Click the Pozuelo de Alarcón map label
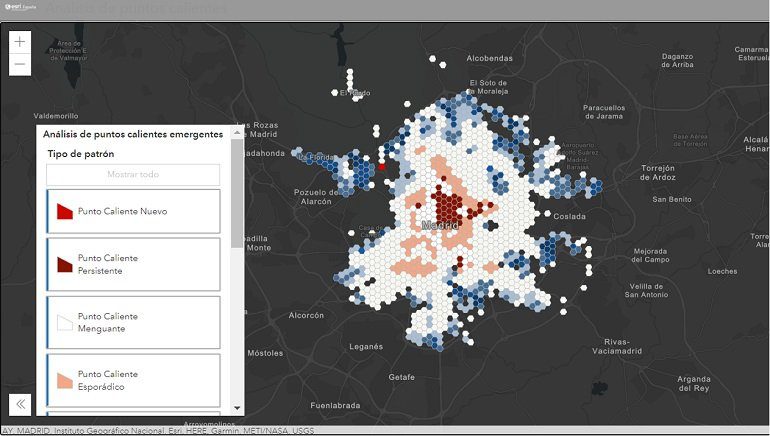 point(316,197)
